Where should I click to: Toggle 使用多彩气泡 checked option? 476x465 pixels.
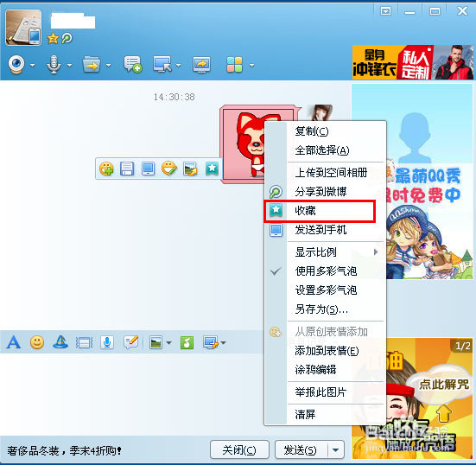pos(326,271)
